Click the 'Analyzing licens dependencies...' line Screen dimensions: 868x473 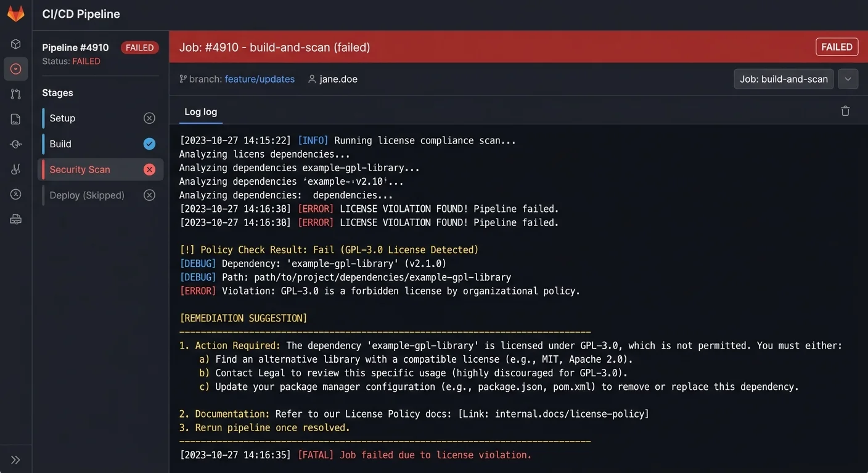(264, 154)
